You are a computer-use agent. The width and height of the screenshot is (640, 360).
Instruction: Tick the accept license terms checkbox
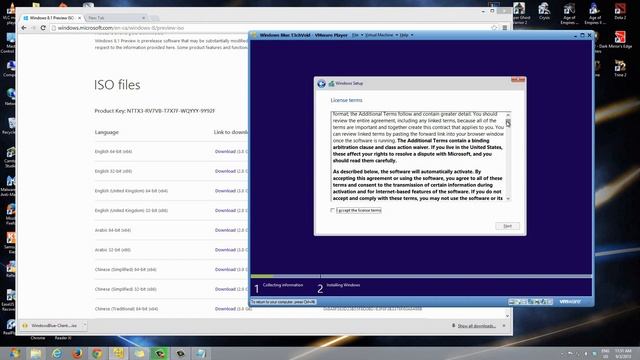[x=333, y=210]
